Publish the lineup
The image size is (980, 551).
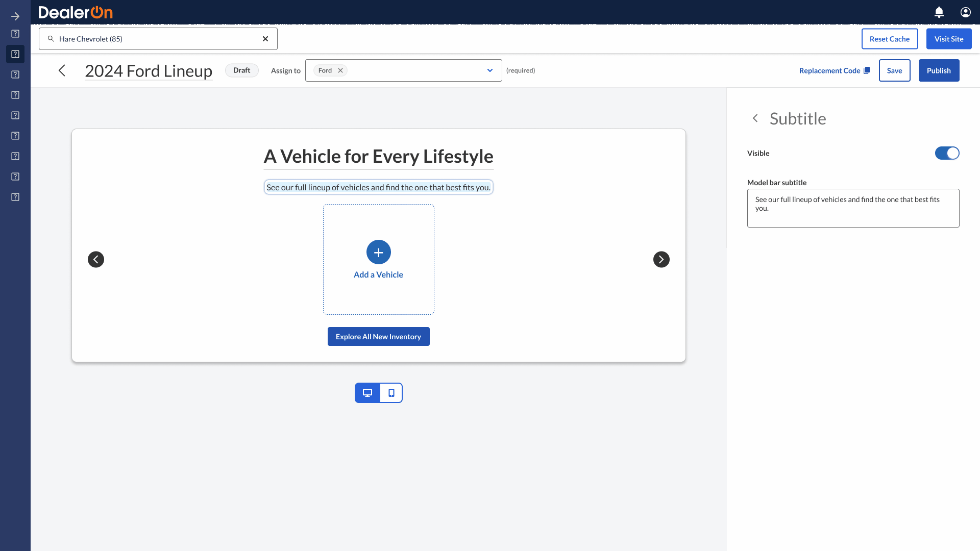(x=939, y=70)
